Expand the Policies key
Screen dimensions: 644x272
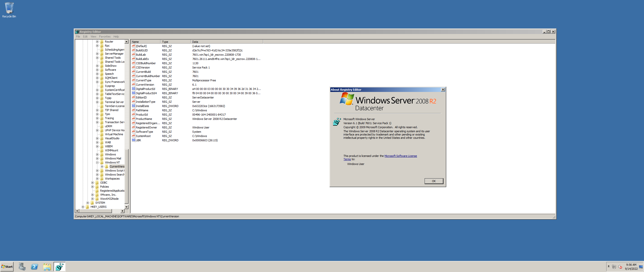(x=92, y=187)
